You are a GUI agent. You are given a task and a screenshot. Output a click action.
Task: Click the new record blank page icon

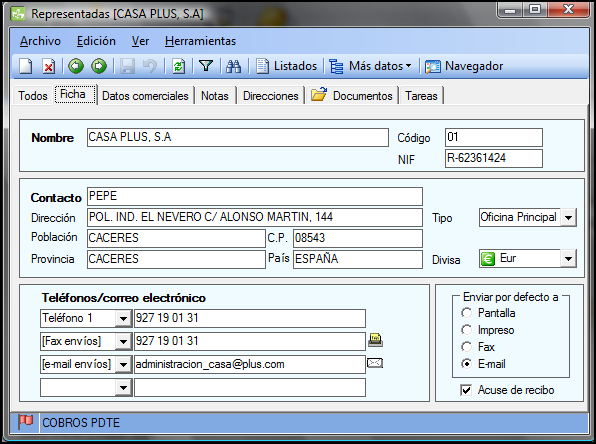(26, 66)
